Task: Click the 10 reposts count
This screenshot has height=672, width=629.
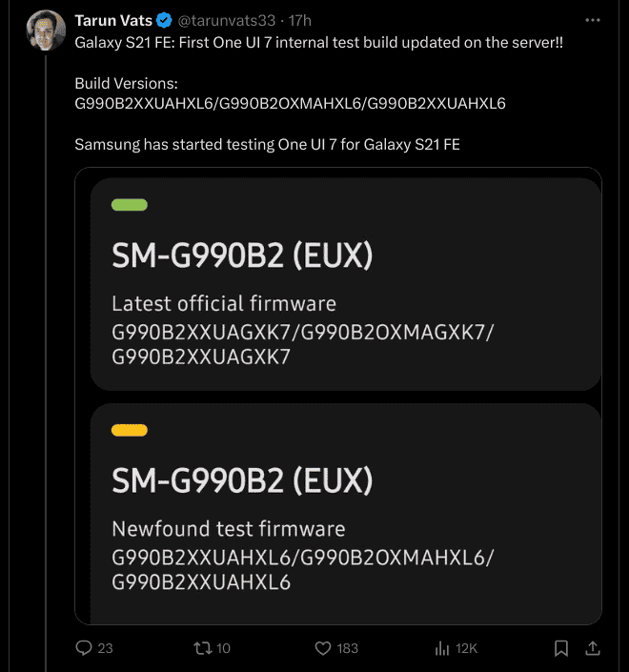Action: (223, 648)
